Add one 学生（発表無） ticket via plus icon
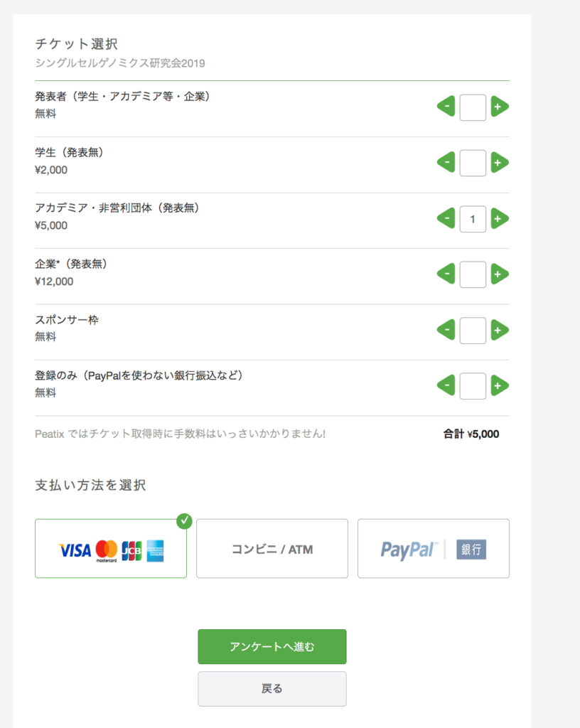Screen dimensions: 580x728 coord(499,163)
